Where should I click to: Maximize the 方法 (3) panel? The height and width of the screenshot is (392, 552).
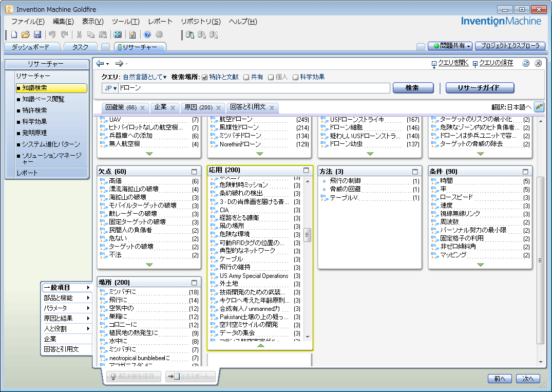415,172
